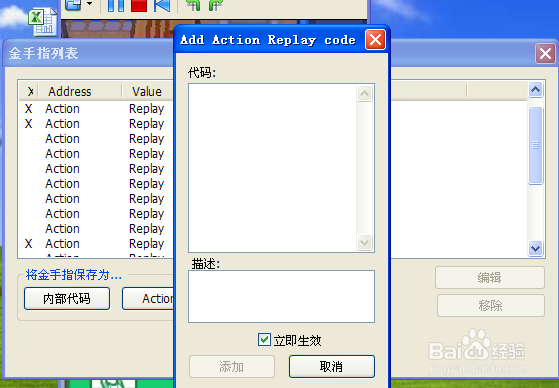Select the tenth Action Replay row, marked X
This screenshot has height=388, width=559.
click(x=96, y=244)
